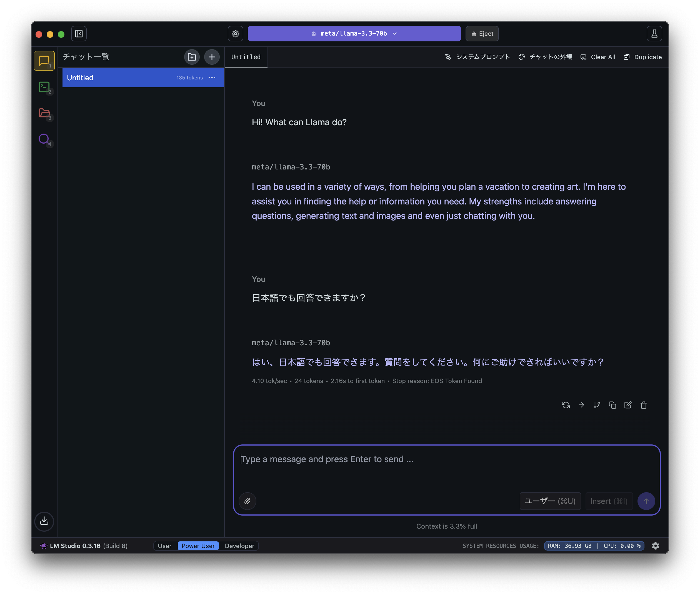This screenshot has height=595, width=700.
Task: Expand the meta/llama-3.3-70b model selector
Action: tap(354, 34)
